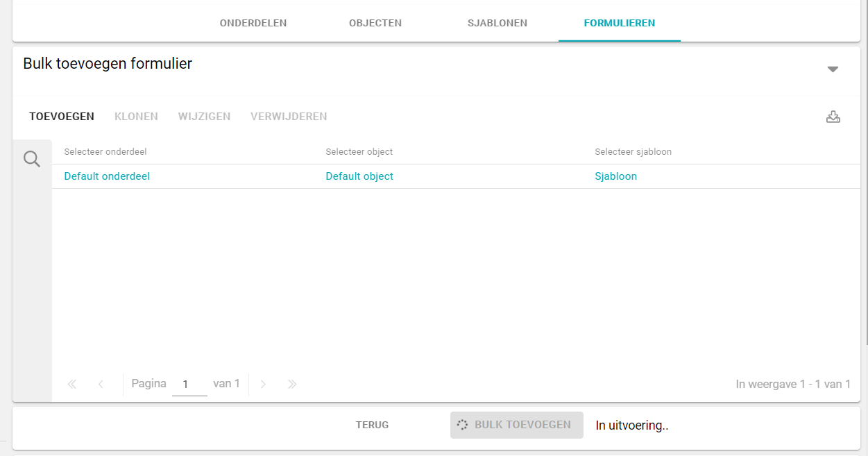Screen dimensions: 868x456
Task: Go to first page arrow icon
Action: click(x=72, y=384)
